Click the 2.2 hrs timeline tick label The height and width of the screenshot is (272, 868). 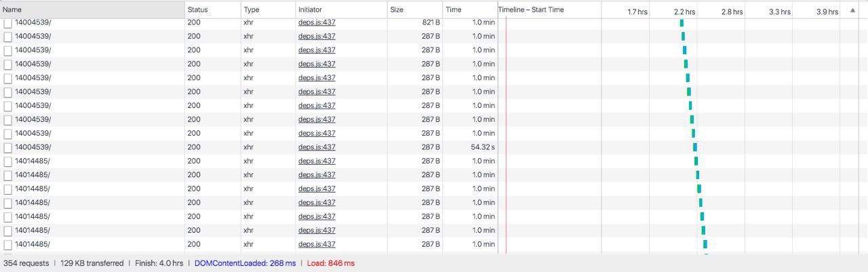[x=684, y=12]
